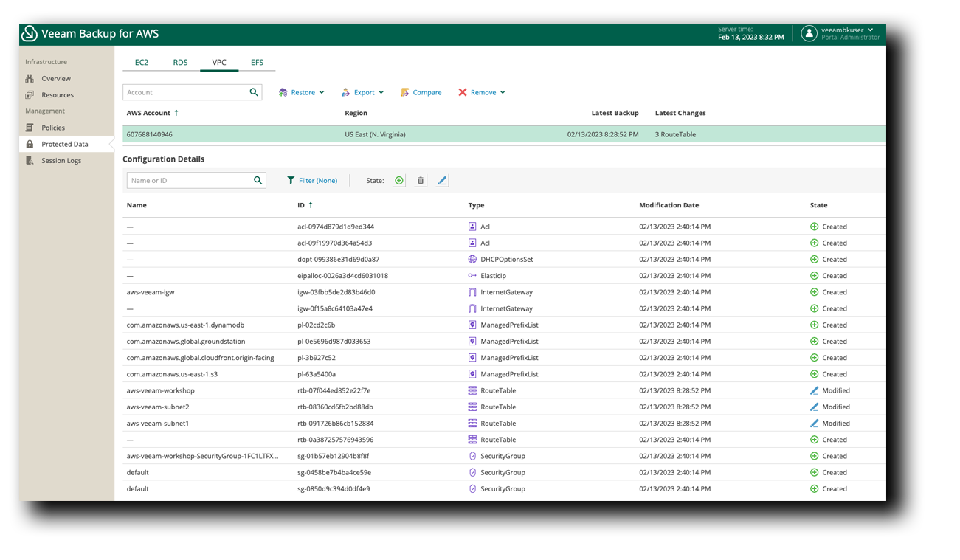
Task: Click ManagedPrefixList icon in dynamodb row
Action: (x=472, y=325)
